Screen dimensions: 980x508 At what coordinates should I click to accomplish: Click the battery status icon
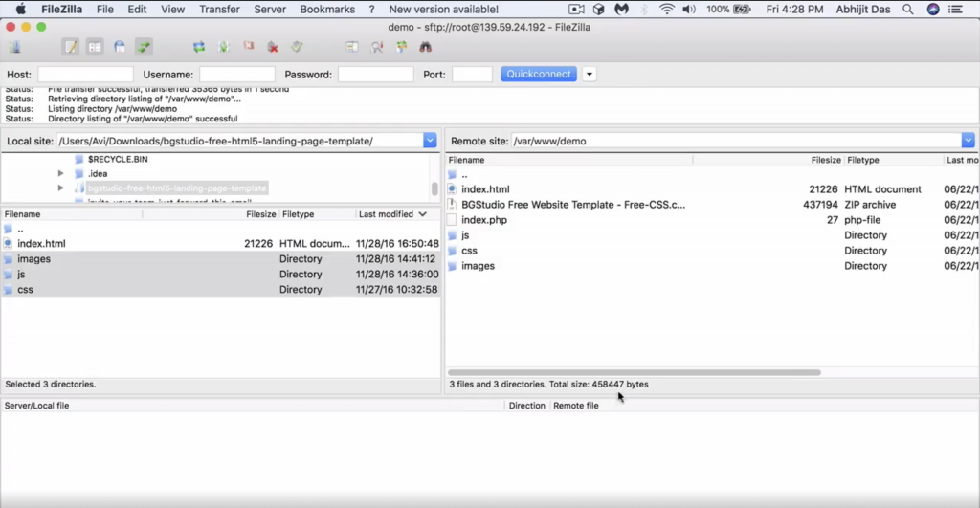click(742, 10)
